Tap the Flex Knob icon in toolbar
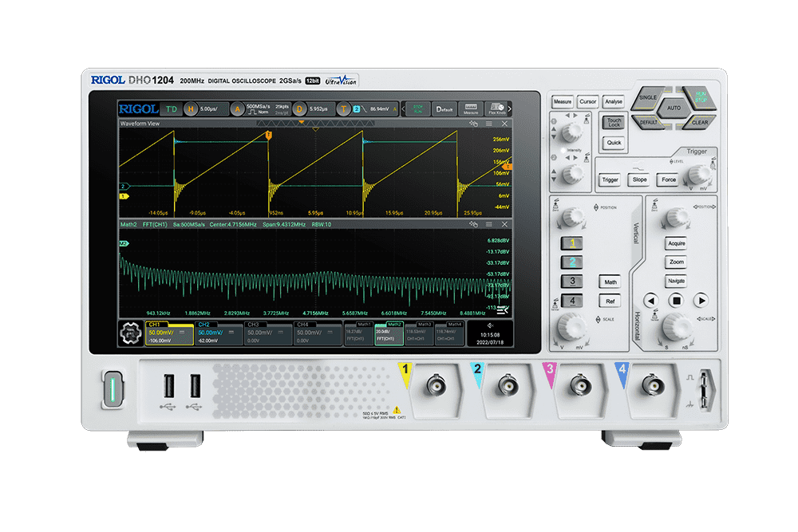 coord(496,109)
